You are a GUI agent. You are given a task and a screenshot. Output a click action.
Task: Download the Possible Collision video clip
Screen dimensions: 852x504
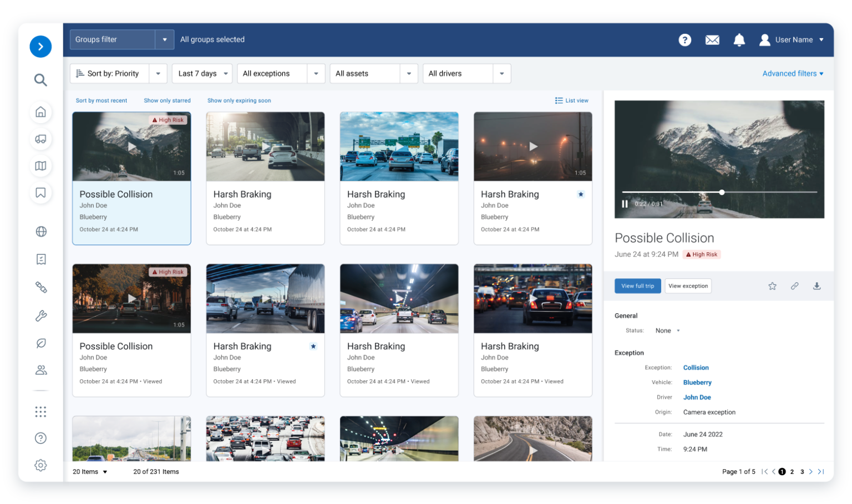(x=816, y=286)
